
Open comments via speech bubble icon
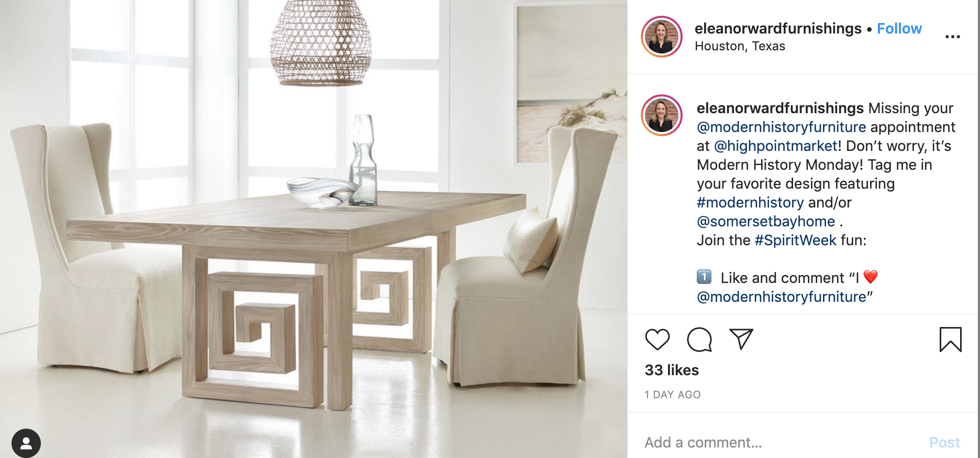coord(699,340)
